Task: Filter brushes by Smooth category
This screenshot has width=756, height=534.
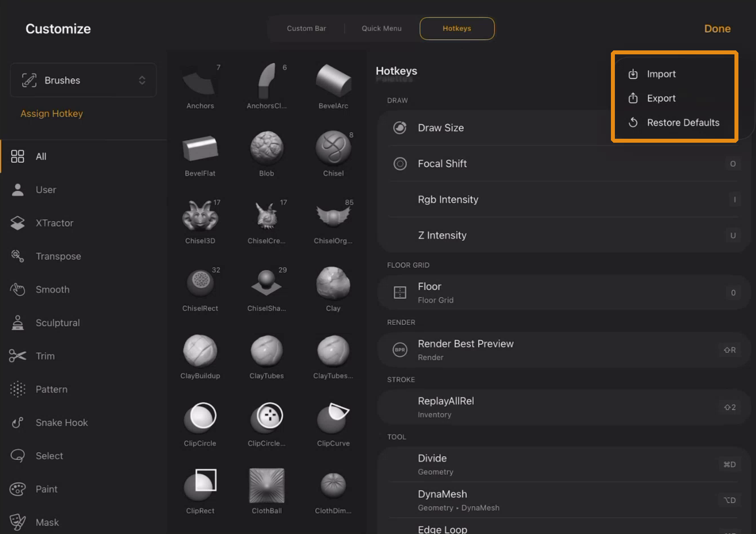Action: pos(83,289)
